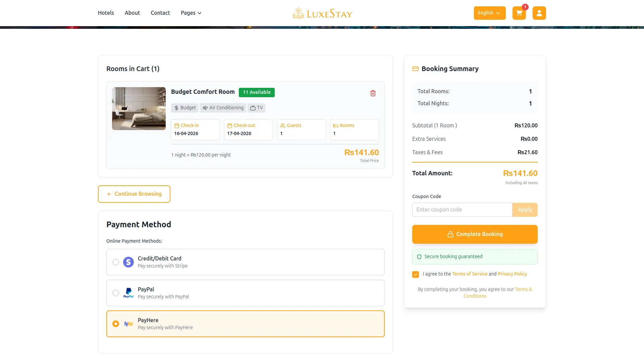Click the Check-in calendar icon
Viewport: 644px width, 362px height.
176,126
